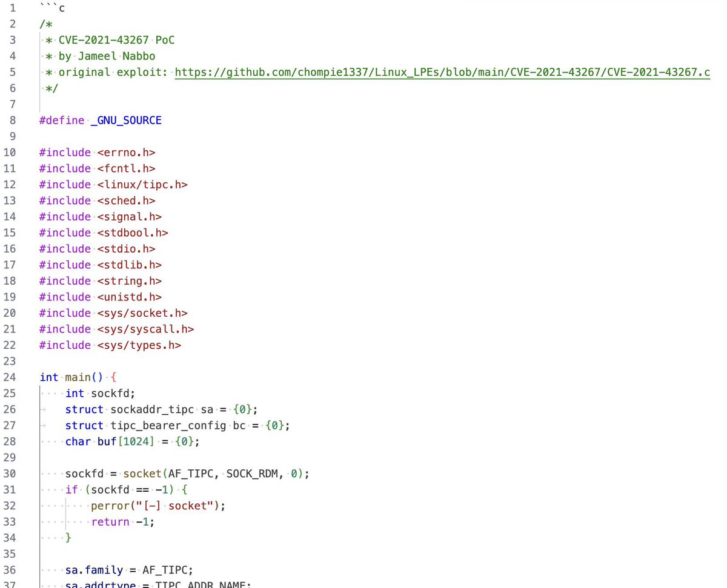Image resolution: width=727 pixels, height=588 pixels.
Task: Click the '<signal.h>' include
Action: (x=130, y=216)
